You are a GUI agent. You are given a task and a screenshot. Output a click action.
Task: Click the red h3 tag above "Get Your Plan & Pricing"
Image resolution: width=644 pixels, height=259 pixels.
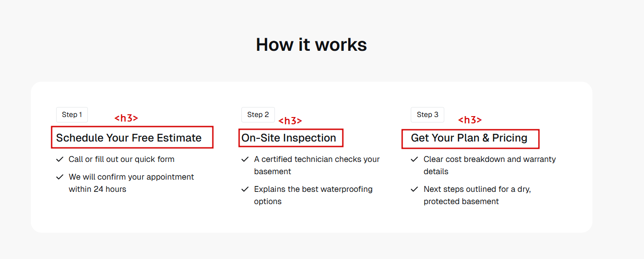point(470,120)
